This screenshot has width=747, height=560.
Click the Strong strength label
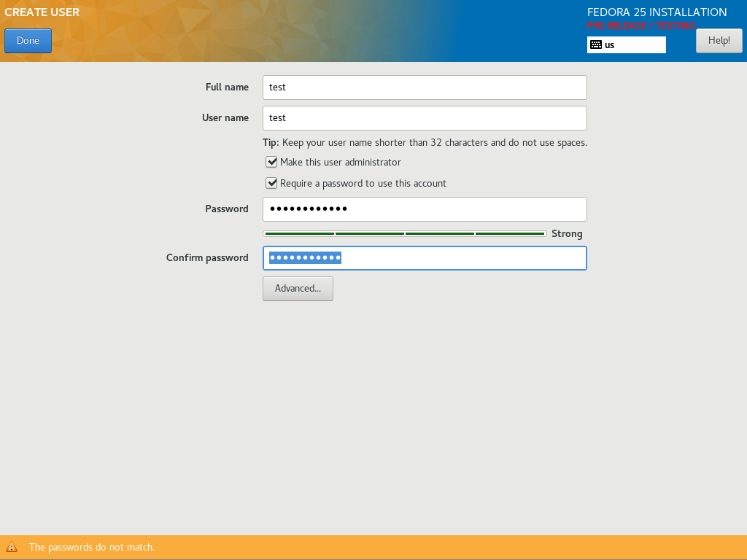[x=567, y=234]
